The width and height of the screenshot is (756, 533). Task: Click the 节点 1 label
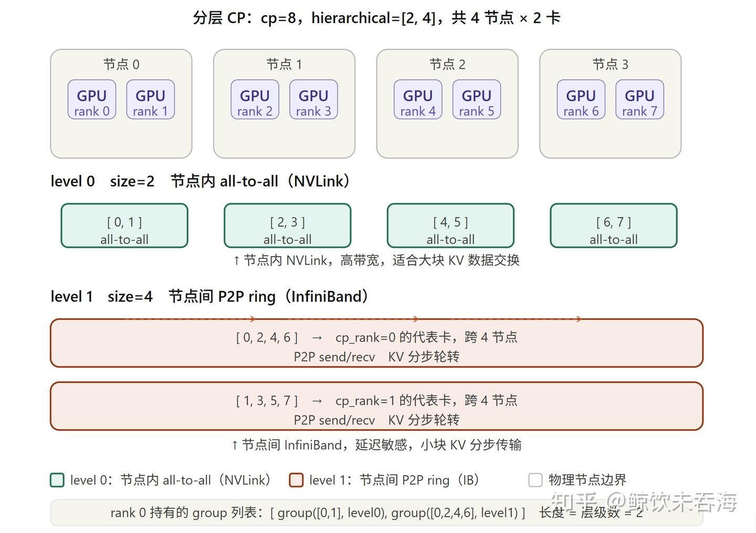(x=284, y=65)
